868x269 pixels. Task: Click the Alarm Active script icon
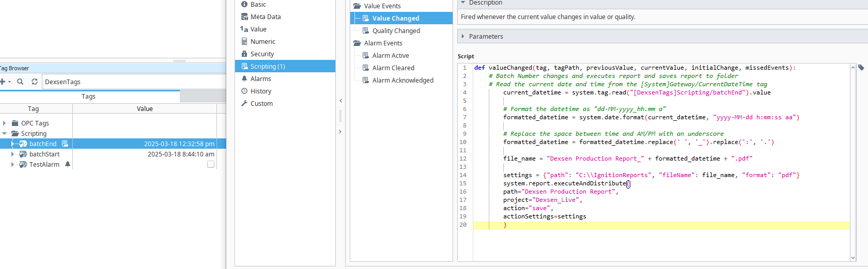(x=366, y=56)
